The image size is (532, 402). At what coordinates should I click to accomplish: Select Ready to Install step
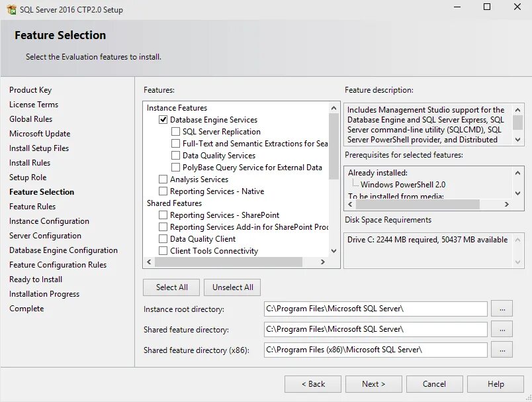pyautogui.click(x=36, y=279)
